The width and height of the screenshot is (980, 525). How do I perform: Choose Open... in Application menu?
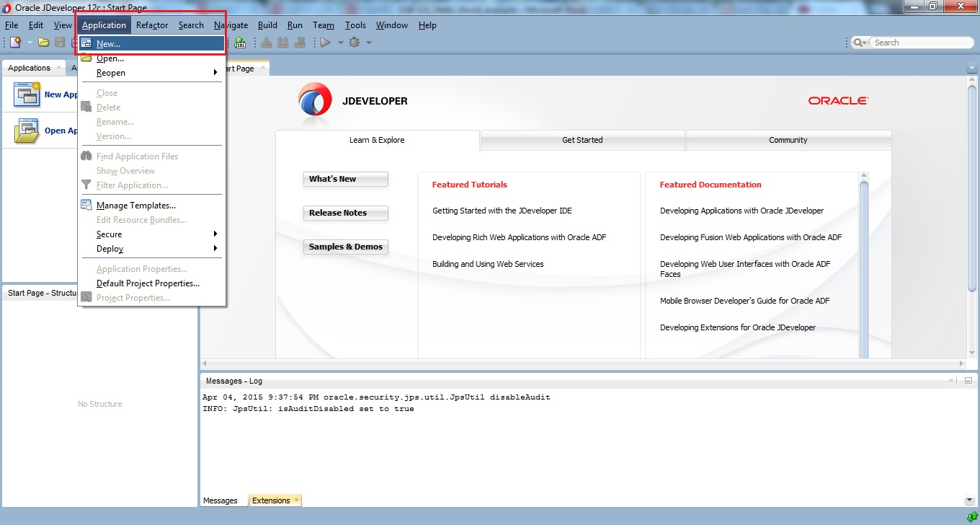pyautogui.click(x=151, y=58)
